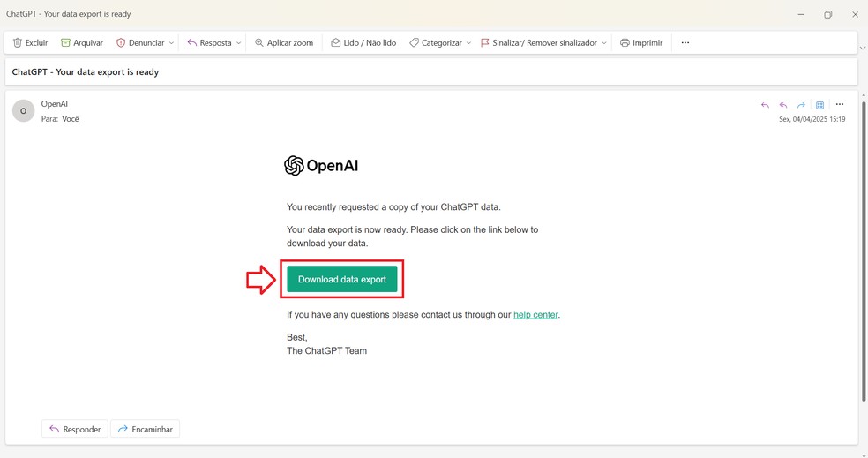Click the Responder button below message

click(x=75, y=429)
